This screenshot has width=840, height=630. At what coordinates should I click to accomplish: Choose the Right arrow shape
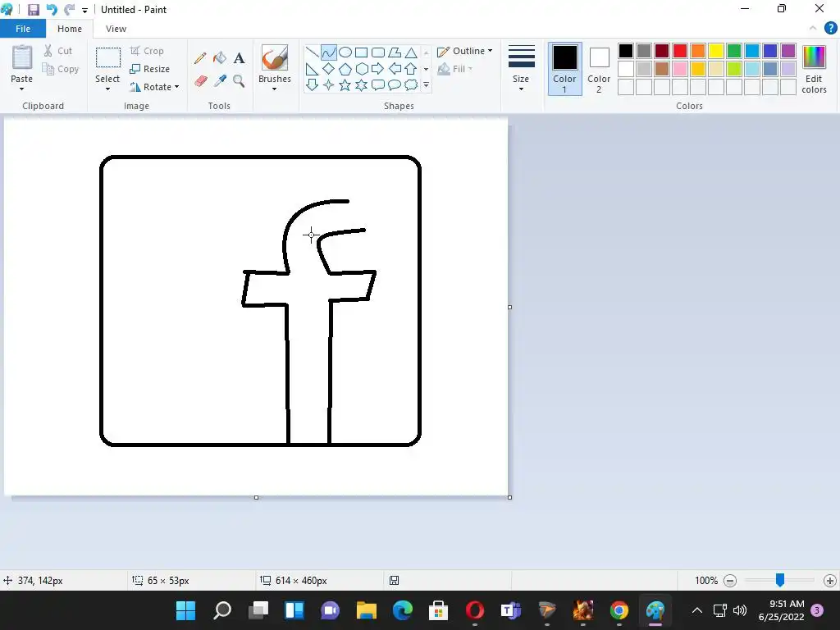(x=378, y=69)
